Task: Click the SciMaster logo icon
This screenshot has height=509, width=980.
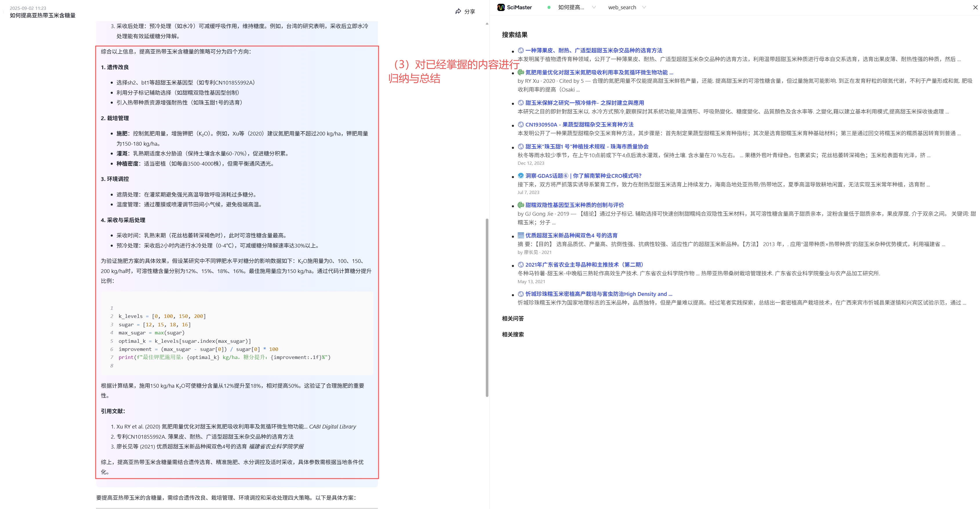Action: pyautogui.click(x=501, y=7)
